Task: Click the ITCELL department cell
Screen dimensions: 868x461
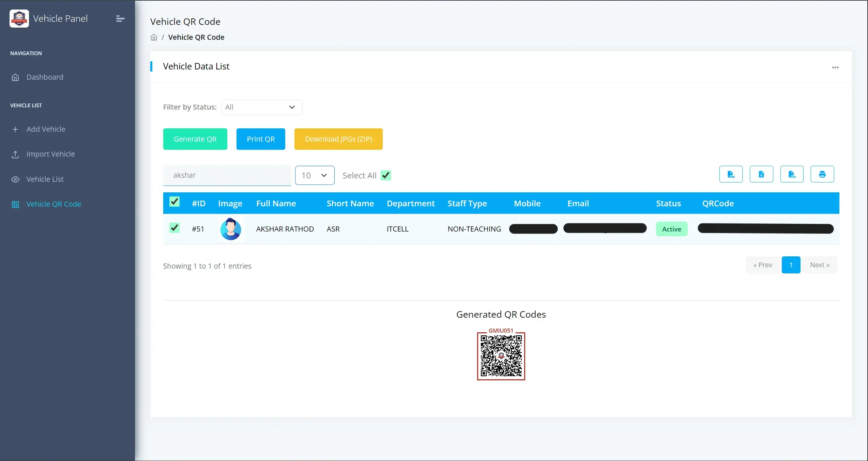Action: click(x=397, y=229)
